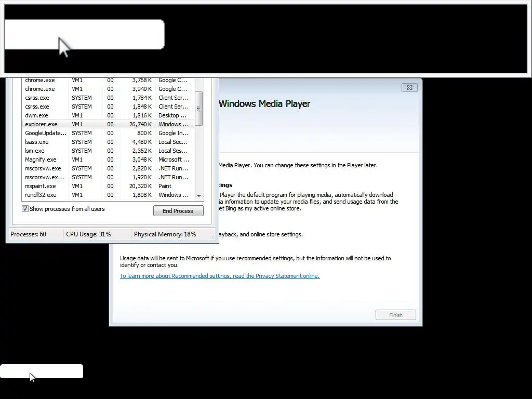Select the csrss.exe process using 1,848 K

109,107
